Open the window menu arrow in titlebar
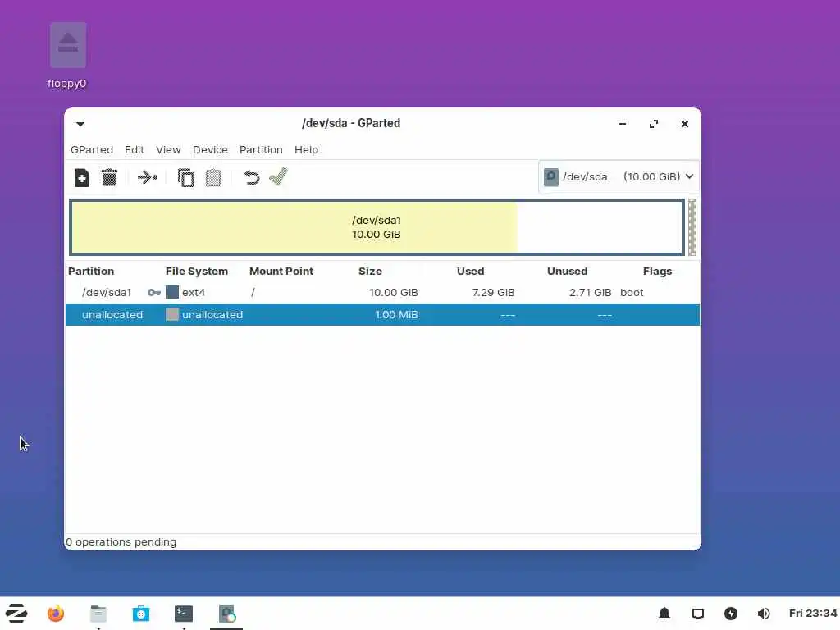 pos(80,124)
